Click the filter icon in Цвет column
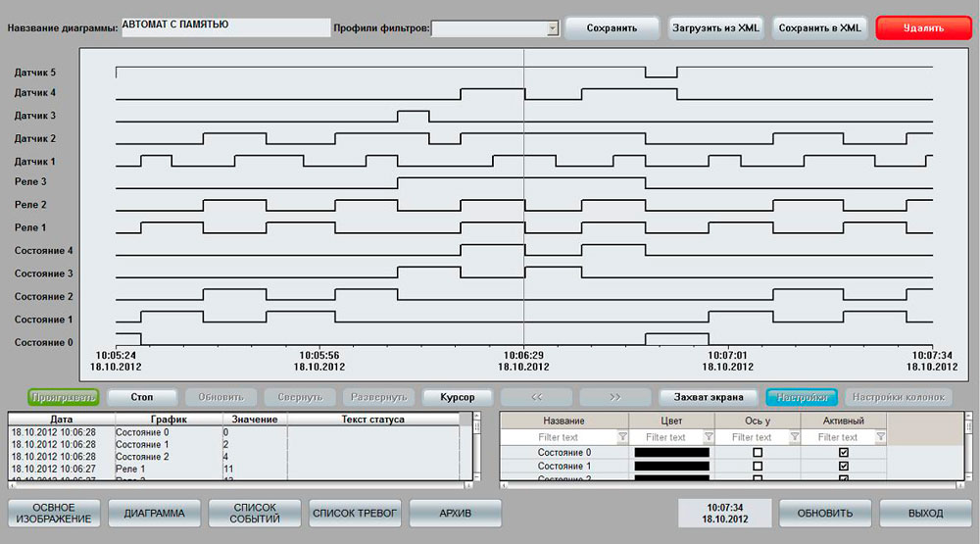 tap(709, 437)
